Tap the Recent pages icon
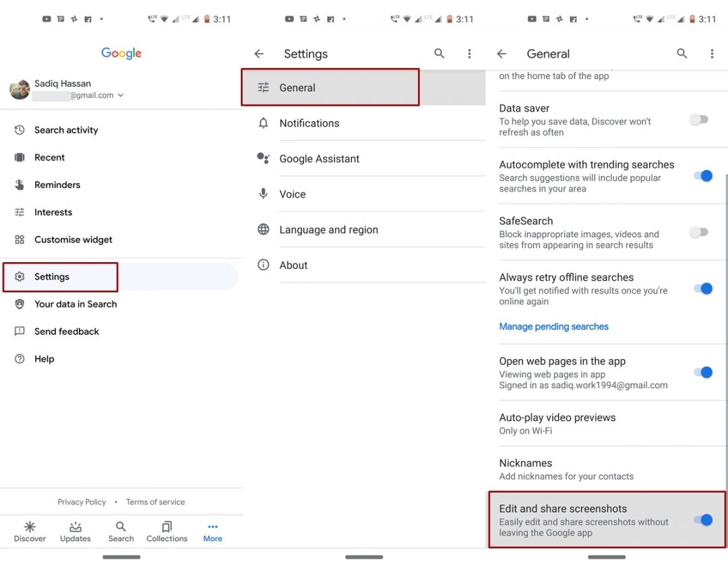This screenshot has height=566, width=728. click(20, 157)
